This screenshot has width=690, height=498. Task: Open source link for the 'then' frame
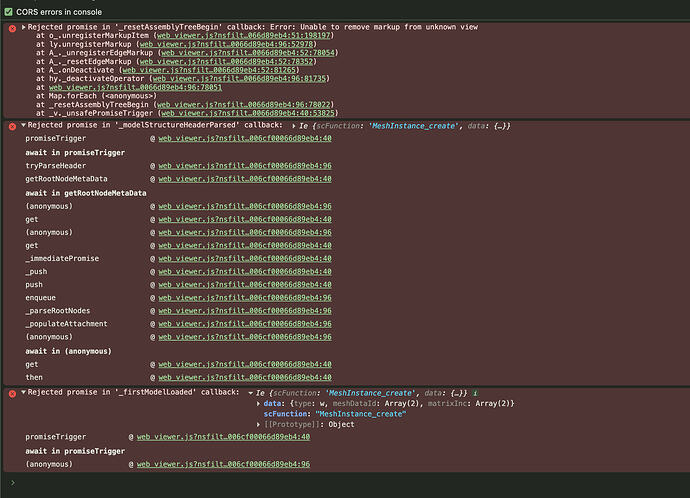point(245,377)
